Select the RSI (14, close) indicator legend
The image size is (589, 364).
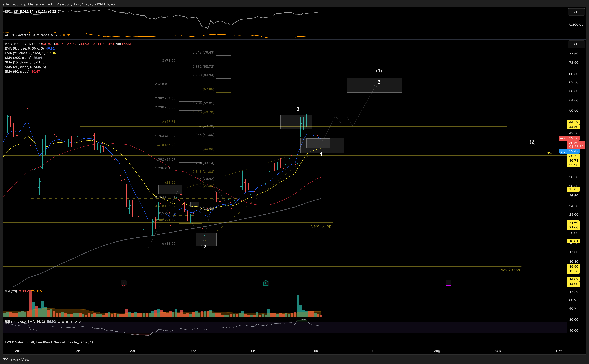tap(25, 322)
